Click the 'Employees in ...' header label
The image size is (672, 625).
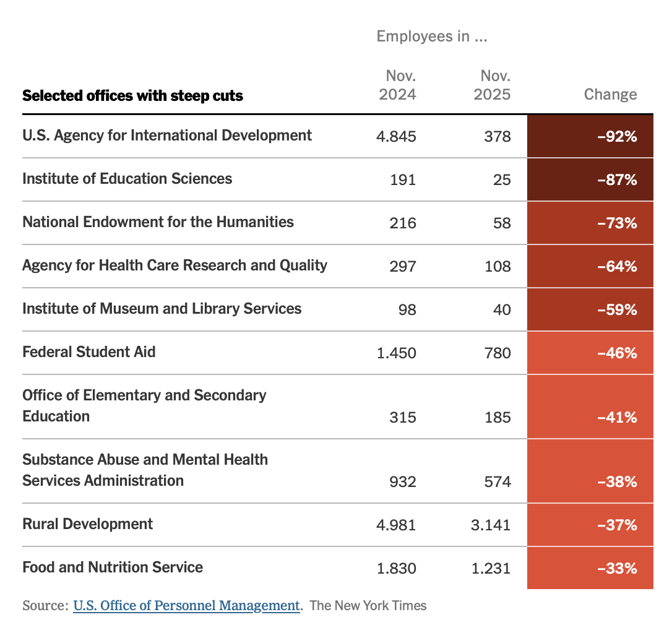click(x=432, y=37)
